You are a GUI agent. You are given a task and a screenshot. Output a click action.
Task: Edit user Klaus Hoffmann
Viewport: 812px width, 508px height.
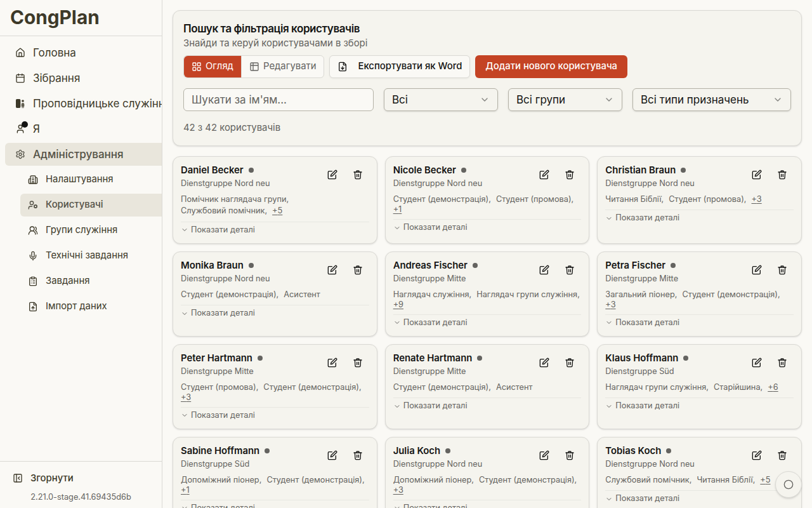tap(757, 363)
